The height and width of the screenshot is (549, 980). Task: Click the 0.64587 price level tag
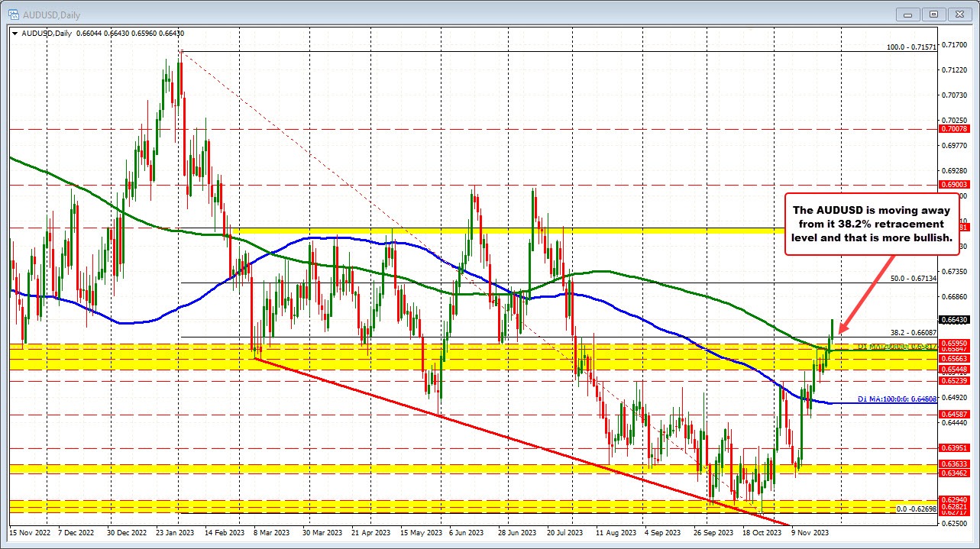[x=956, y=415]
